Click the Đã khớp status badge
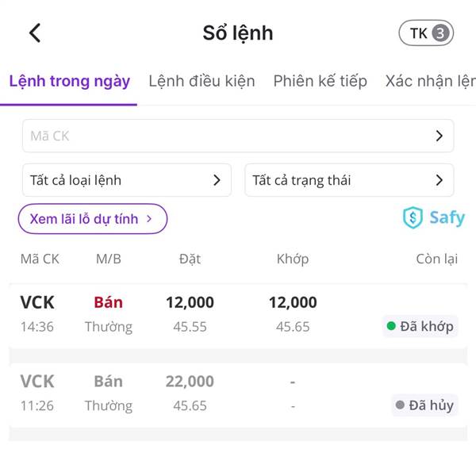The height and width of the screenshot is (476, 476). [x=420, y=326]
